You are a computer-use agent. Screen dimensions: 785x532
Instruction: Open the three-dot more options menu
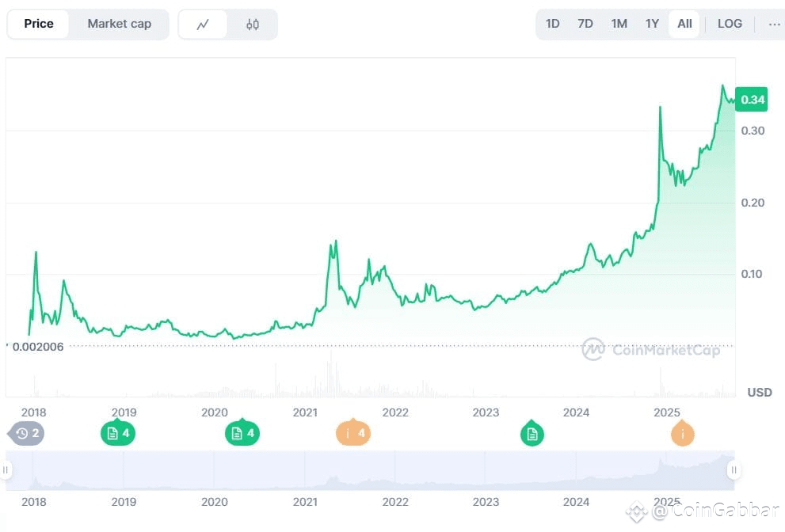[774, 24]
